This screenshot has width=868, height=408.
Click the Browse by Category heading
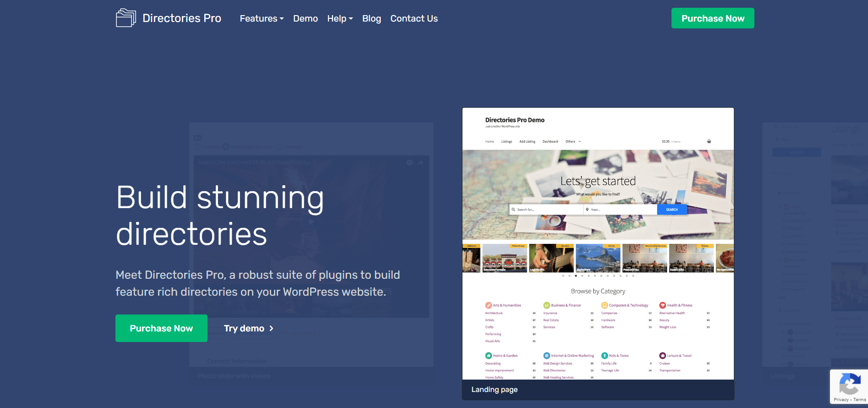coord(598,291)
